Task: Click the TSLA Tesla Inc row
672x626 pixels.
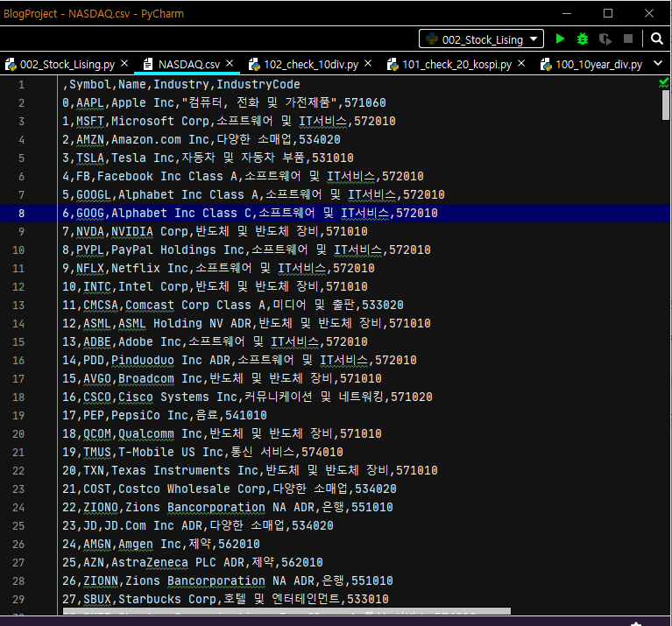Action: click(x=208, y=158)
